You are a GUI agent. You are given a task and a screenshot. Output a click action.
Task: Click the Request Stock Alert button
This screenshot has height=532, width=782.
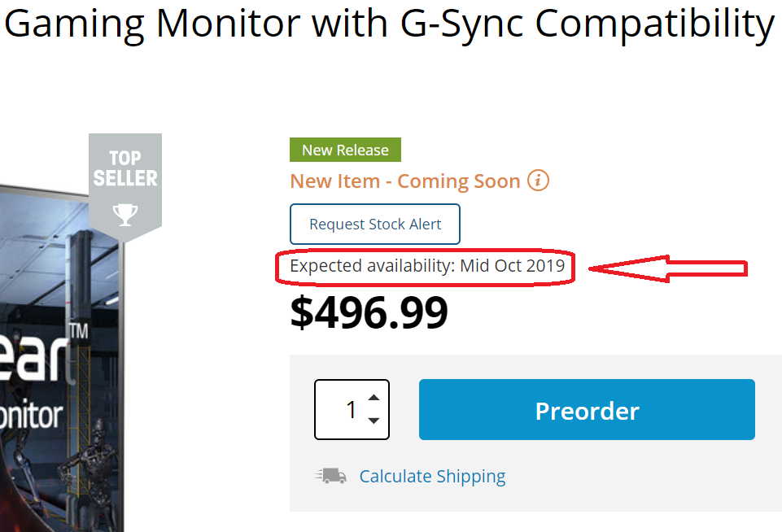click(x=375, y=225)
